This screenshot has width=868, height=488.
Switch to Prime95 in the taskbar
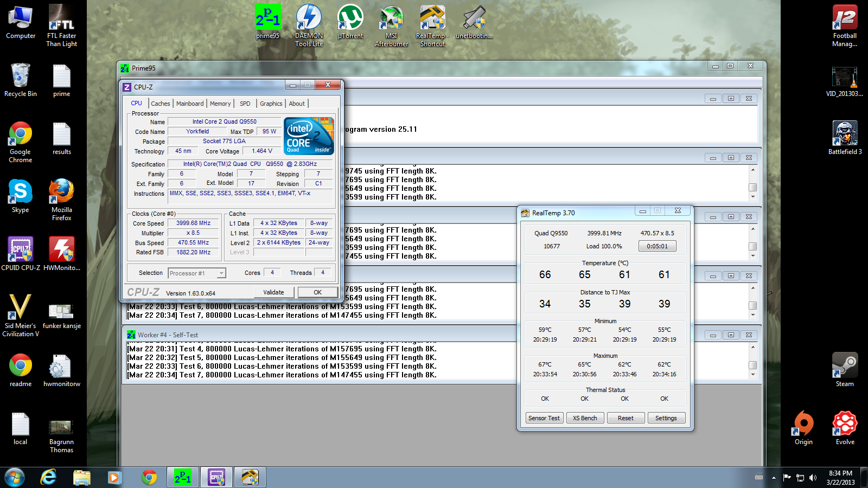coord(183,477)
